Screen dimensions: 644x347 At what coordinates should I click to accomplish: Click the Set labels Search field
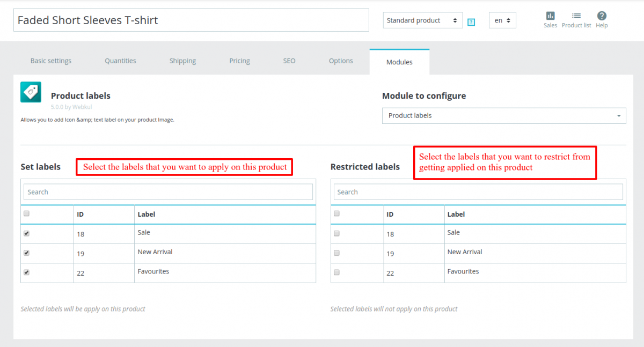(x=168, y=192)
